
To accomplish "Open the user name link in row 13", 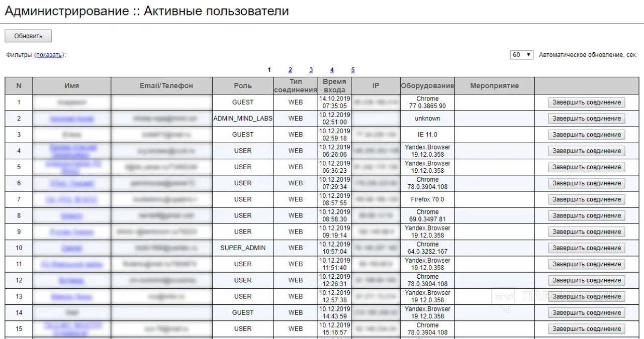I will pos(71,296).
